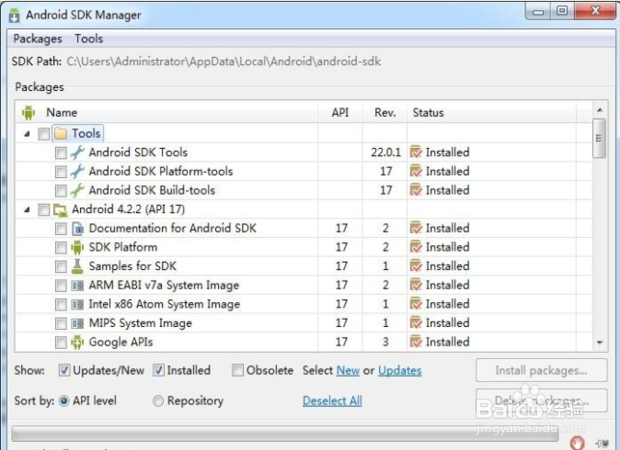
Task: Click the Name column header
Action: coord(62,113)
